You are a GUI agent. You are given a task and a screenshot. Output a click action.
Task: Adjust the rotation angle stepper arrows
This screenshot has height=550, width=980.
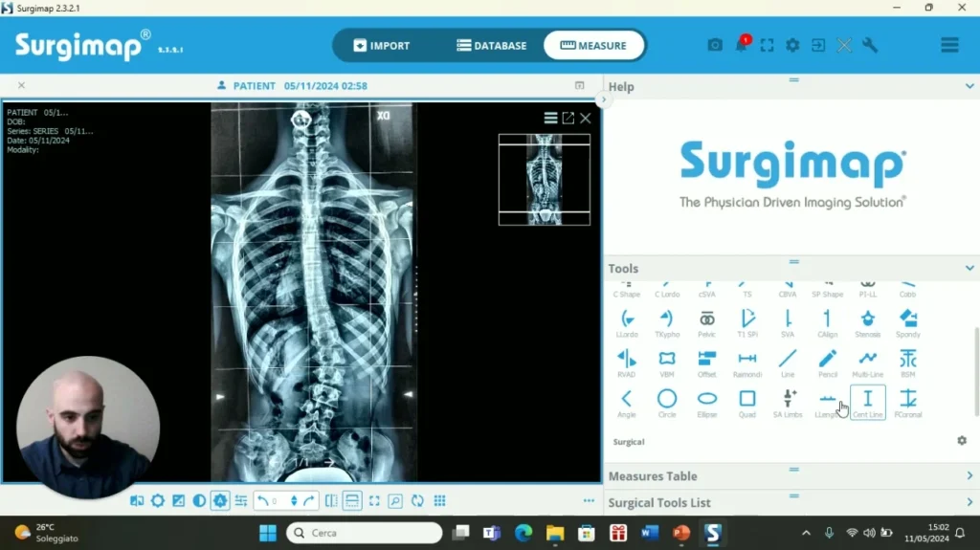[294, 500]
